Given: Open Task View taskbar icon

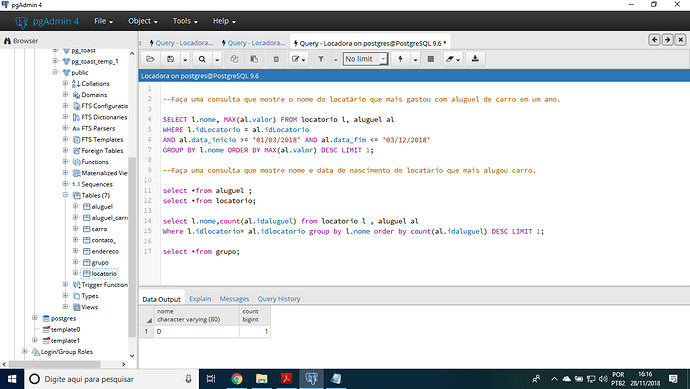Looking at the screenshot, I should (211, 379).
